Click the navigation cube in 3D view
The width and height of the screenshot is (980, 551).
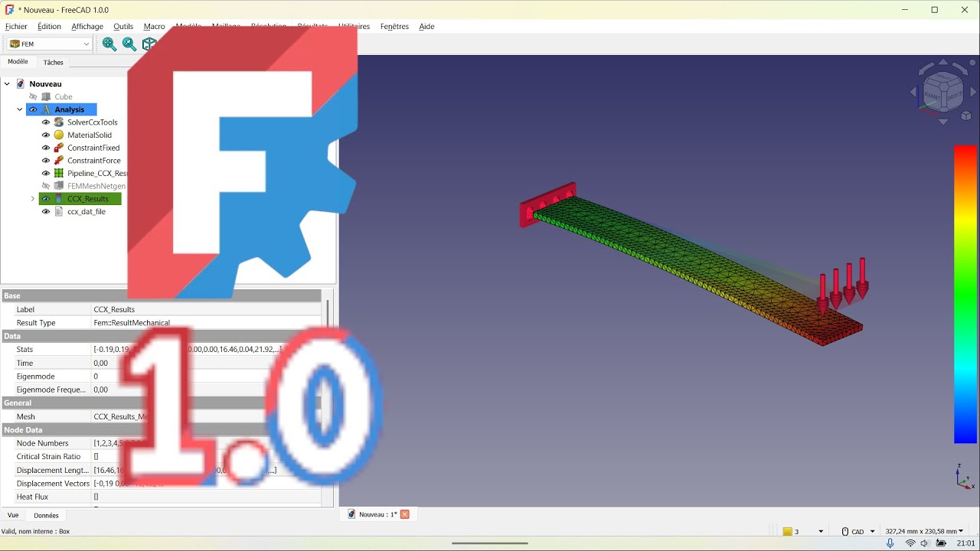[943, 92]
